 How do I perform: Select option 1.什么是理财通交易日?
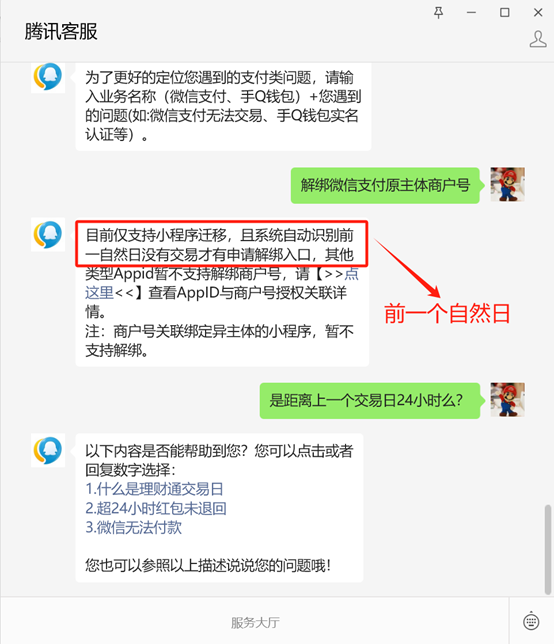[x=154, y=489]
